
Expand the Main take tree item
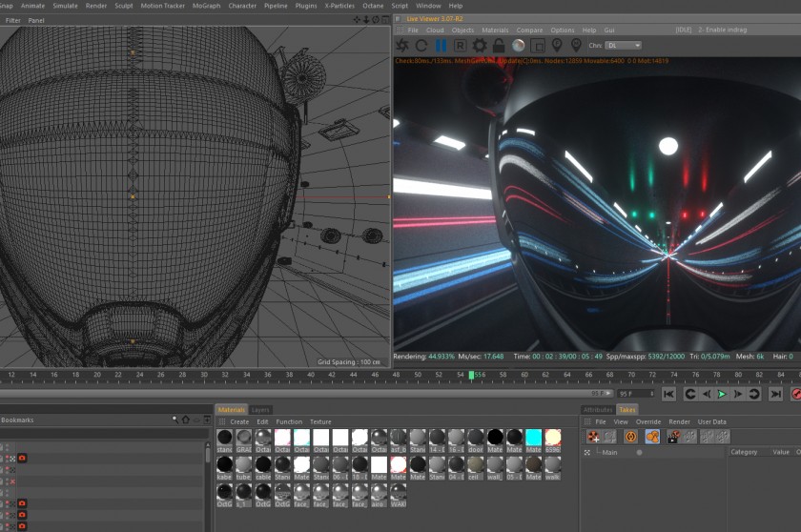pyautogui.click(x=587, y=452)
